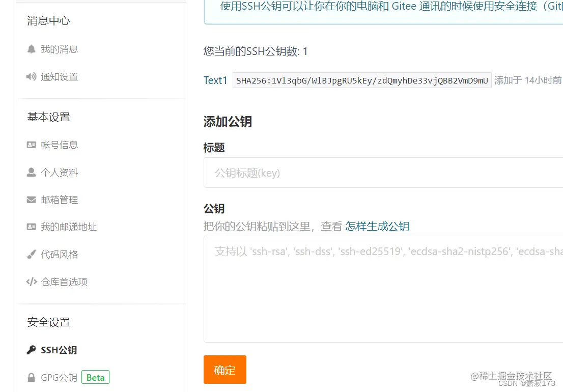This screenshot has width=563, height=392.
Task: Click the 添加于 14小时前 timestamp
Action: [x=528, y=80]
